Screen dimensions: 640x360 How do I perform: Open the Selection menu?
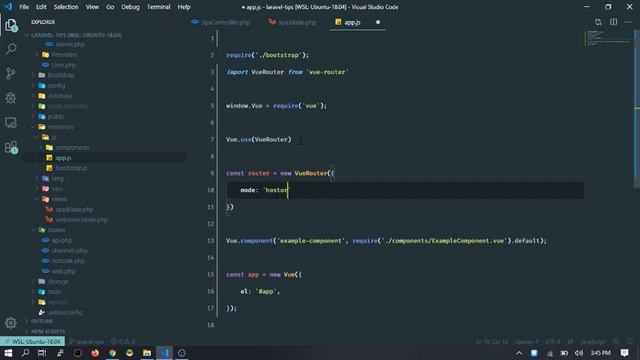tap(66, 7)
